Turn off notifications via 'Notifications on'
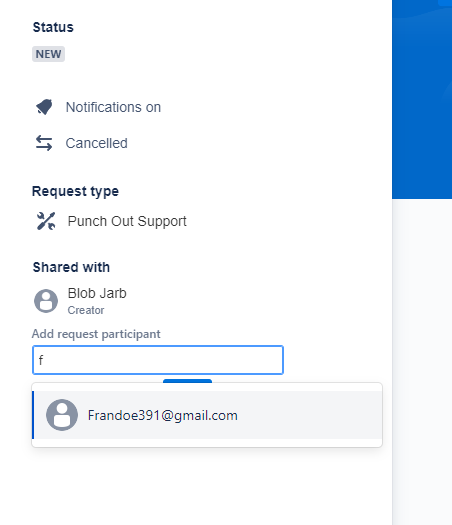Viewport: 452px width, 525px height. point(113,107)
